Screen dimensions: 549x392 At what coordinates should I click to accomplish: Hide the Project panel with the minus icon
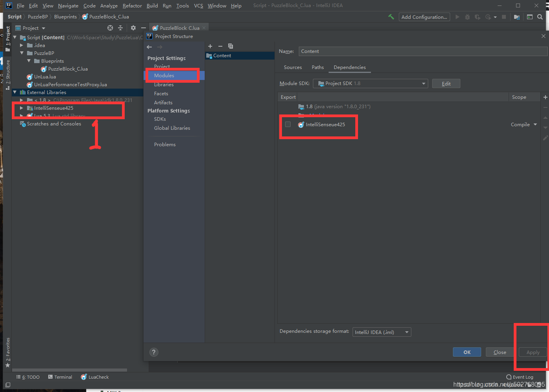[x=144, y=28]
